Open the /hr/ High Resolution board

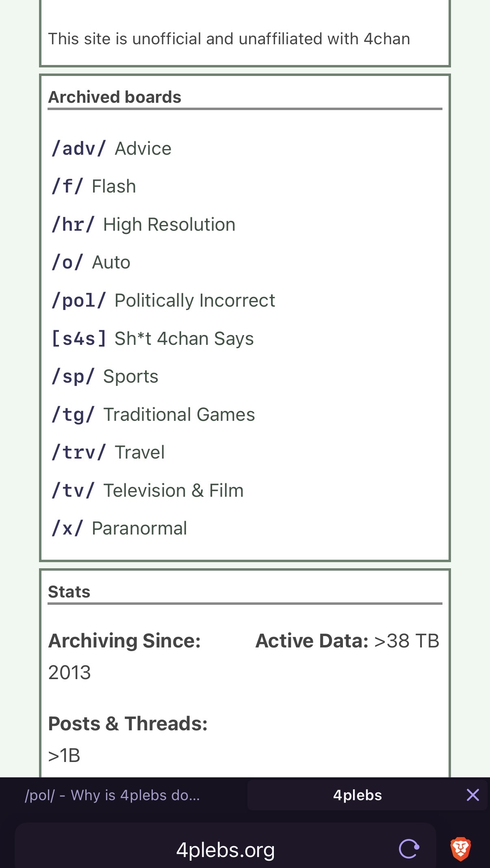click(143, 225)
